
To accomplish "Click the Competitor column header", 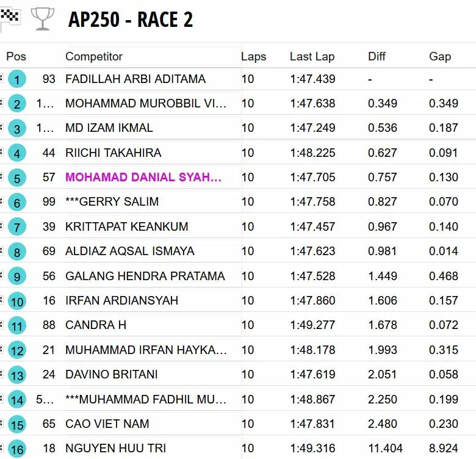I will [x=94, y=57].
